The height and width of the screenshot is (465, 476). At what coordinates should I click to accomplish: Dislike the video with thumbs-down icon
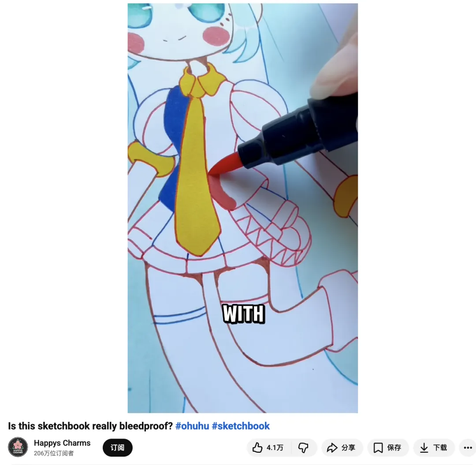point(303,447)
